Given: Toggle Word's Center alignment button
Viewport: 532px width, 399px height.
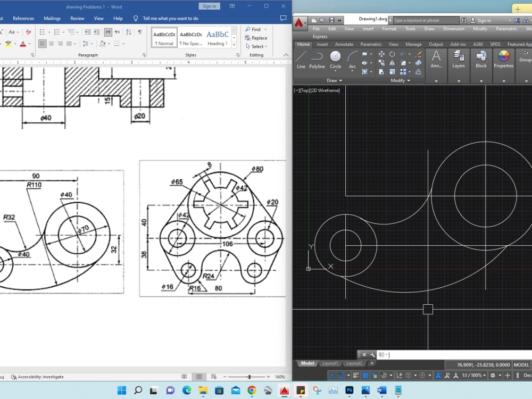Looking at the screenshot, I should [51, 44].
